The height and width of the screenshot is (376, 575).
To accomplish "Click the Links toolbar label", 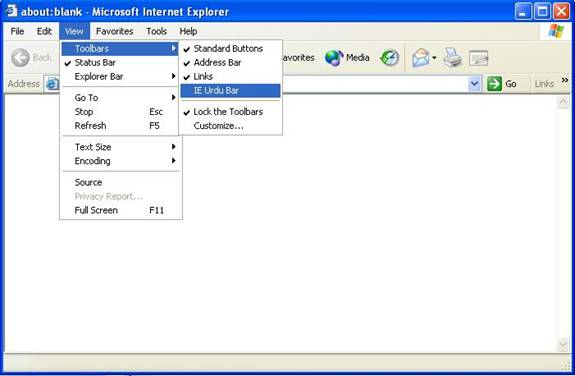I will tap(544, 84).
